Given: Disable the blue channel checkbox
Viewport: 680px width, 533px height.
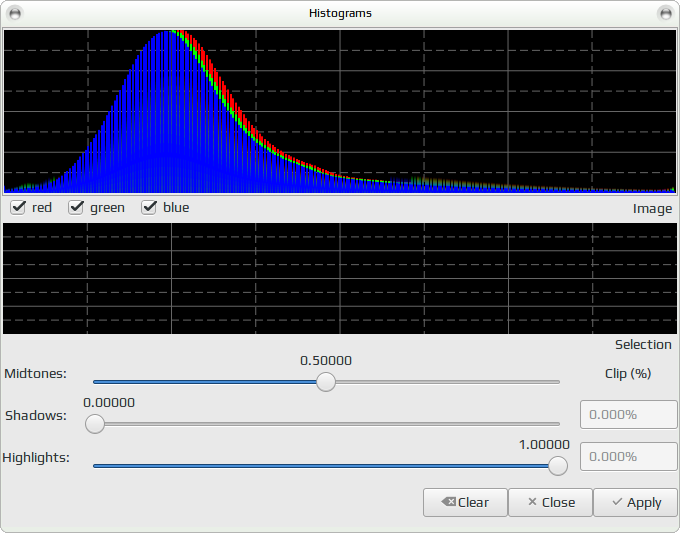Looking at the screenshot, I should (x=149, y=207).
